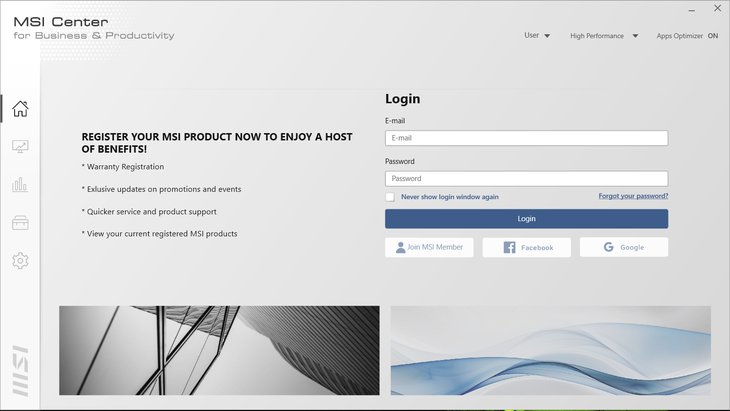Image resolution: width=730 pixels, height=411 pixels.
Task: Click the 'Forgot your password?' link
Action: coord(633,196)
